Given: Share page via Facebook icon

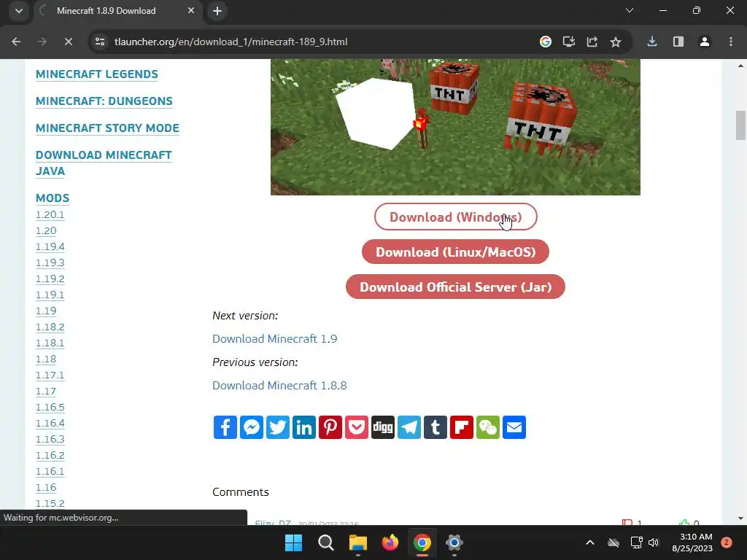Looking at the screenshot, I should tap(225, 427).
